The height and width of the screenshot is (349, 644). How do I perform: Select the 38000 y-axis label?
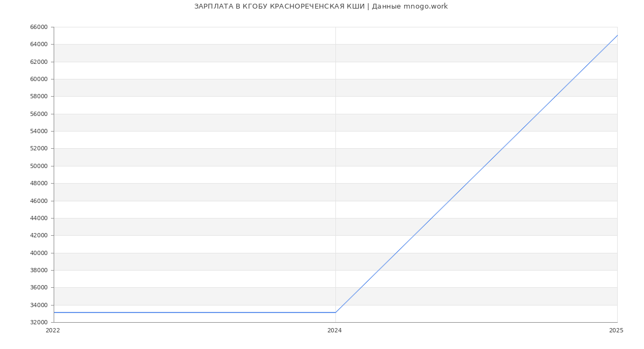[x=40, y=270]
